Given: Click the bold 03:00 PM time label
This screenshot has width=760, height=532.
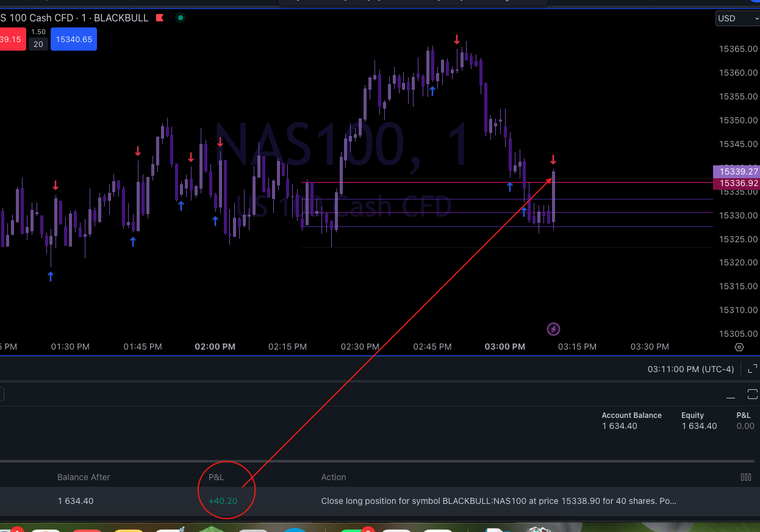Looking at the screenshot, I should point(504,347).
